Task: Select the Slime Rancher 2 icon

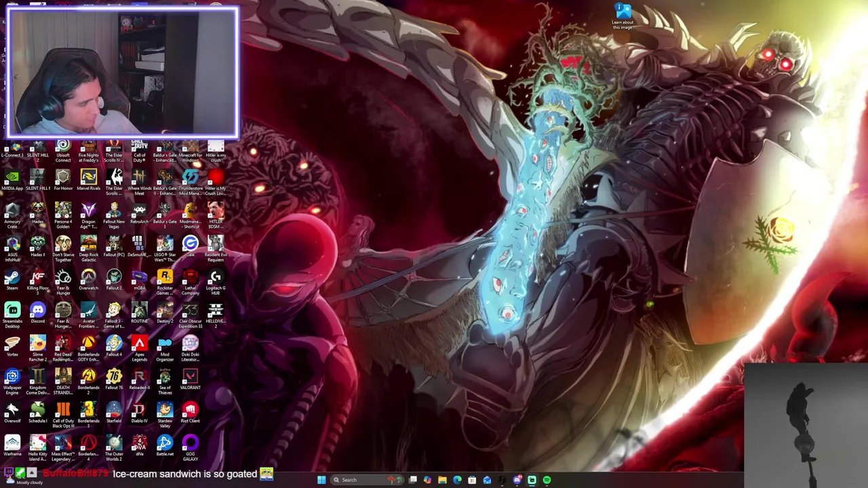Action: tap(37, 348)
